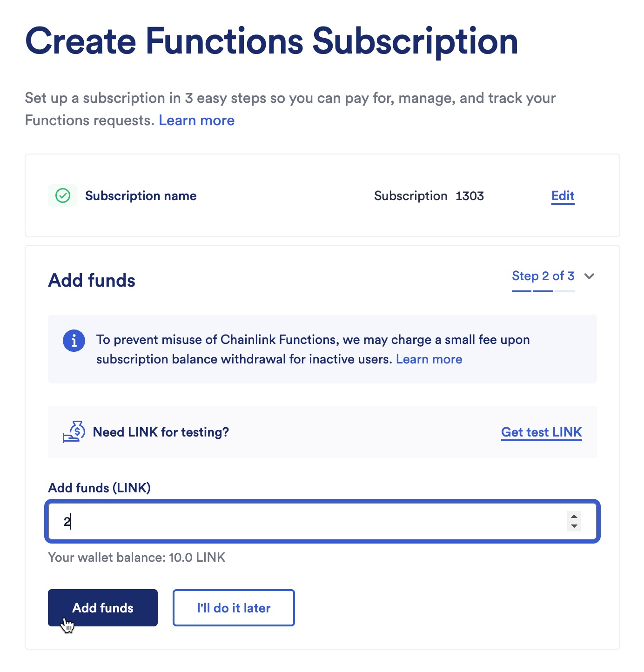The image size is (644, 672).
Task: Click the step progress indicator bar
Action: coord(543,290)
